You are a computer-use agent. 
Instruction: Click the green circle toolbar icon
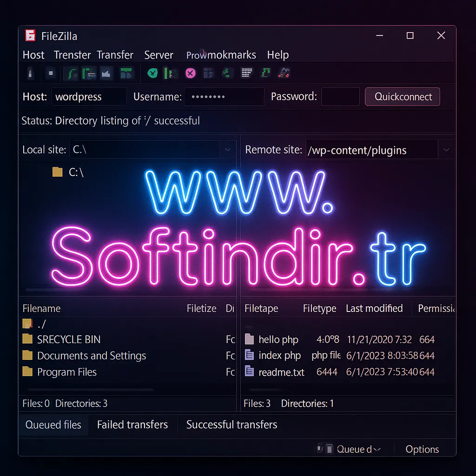152,73
